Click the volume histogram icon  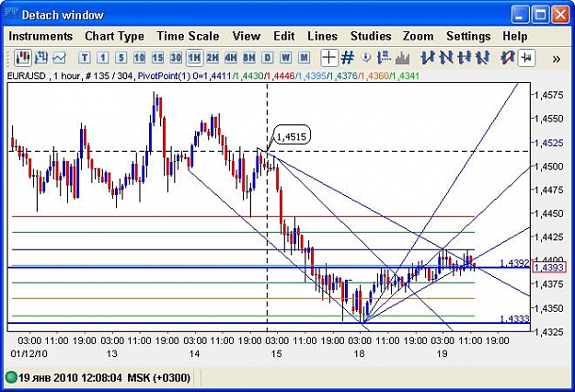[402, 58]
